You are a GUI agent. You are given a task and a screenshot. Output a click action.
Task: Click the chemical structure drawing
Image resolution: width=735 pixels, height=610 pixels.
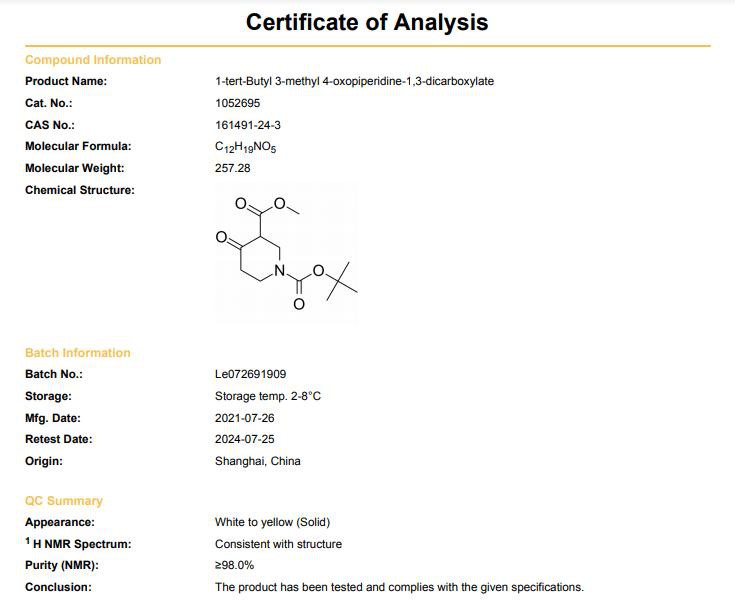pyautogui.click(x=286, y=253)
